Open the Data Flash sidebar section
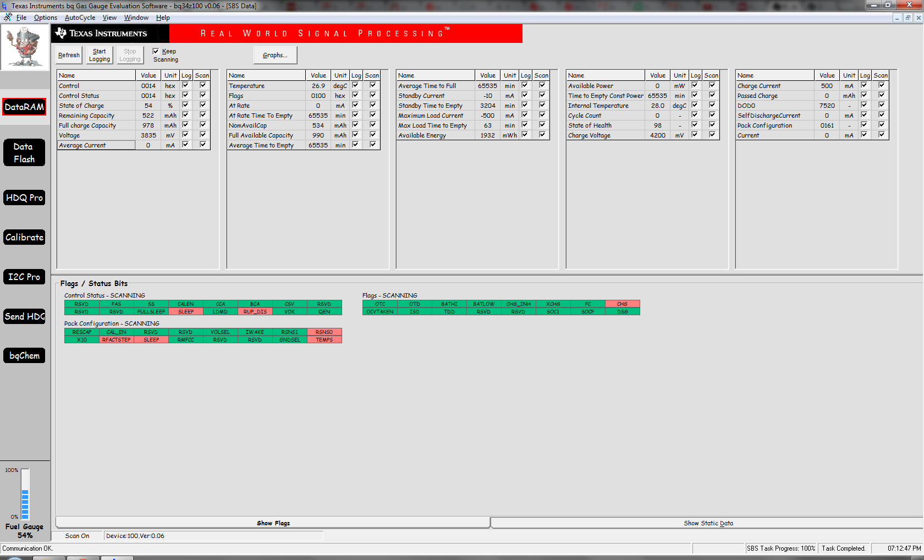This screenshot has height=560, width=924. coord(24,153)
